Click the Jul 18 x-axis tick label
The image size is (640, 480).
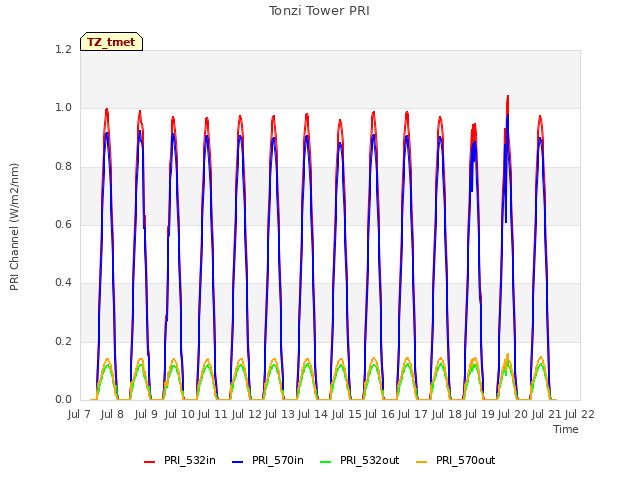click(x=447, y=415)
